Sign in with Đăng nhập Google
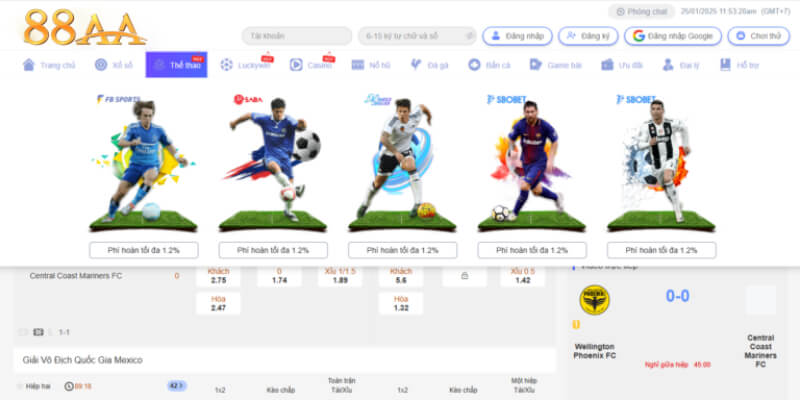Screen dimensions: 800x400 [672, 36]
